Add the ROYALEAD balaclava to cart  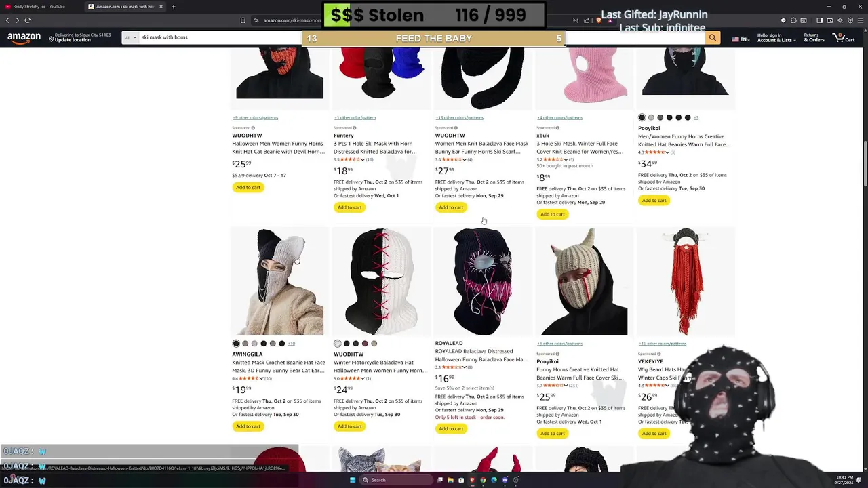point(451,428)
